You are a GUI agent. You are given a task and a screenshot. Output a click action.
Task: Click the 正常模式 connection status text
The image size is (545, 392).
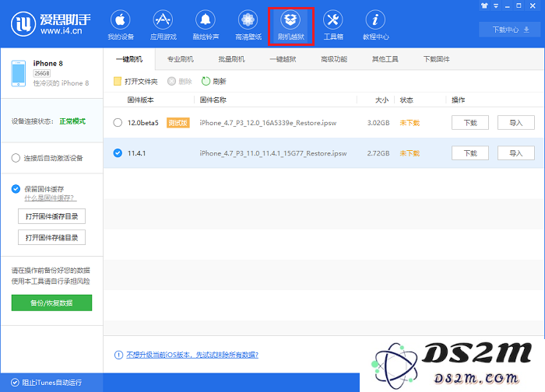click(x=72, y=121)
